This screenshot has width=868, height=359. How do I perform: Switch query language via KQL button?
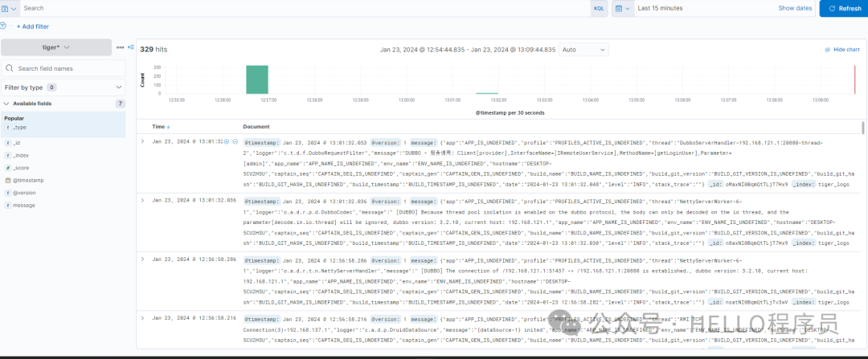599,8
